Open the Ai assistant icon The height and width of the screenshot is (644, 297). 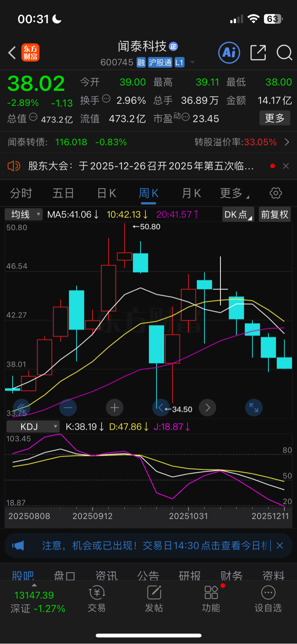[229, 52]
